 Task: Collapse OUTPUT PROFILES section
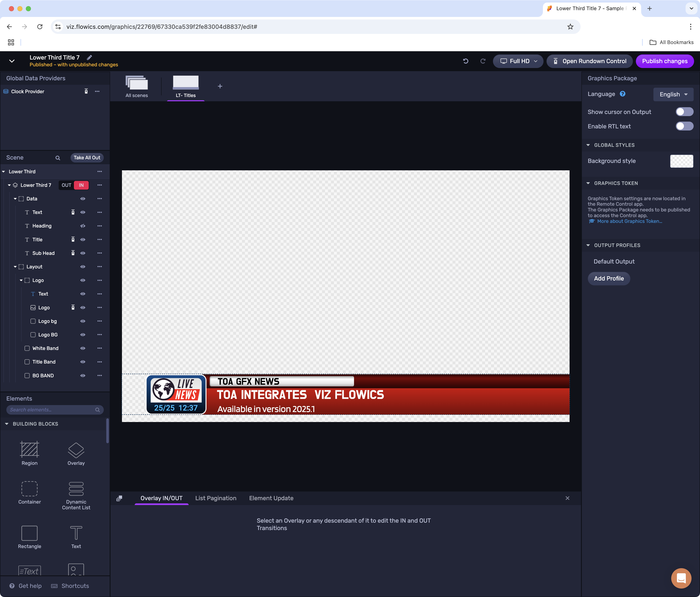588,245
